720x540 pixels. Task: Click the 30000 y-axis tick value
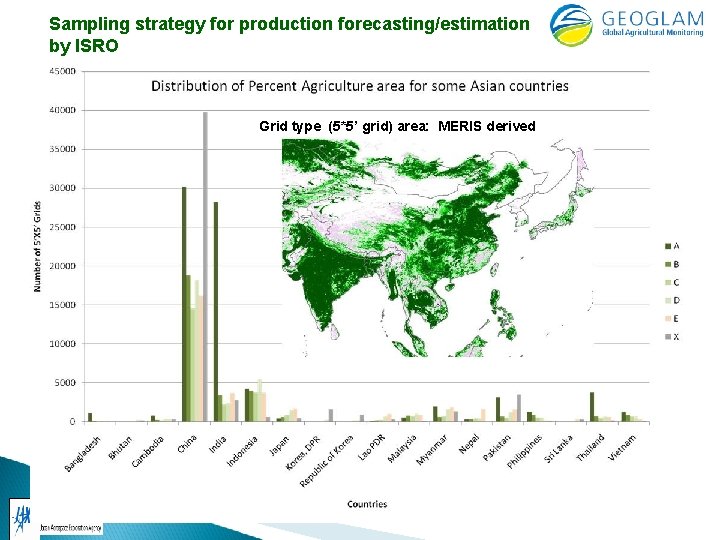(x=63, y=188)
